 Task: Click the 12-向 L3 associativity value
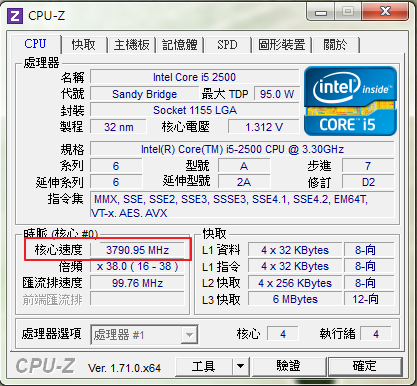point(369,299)
